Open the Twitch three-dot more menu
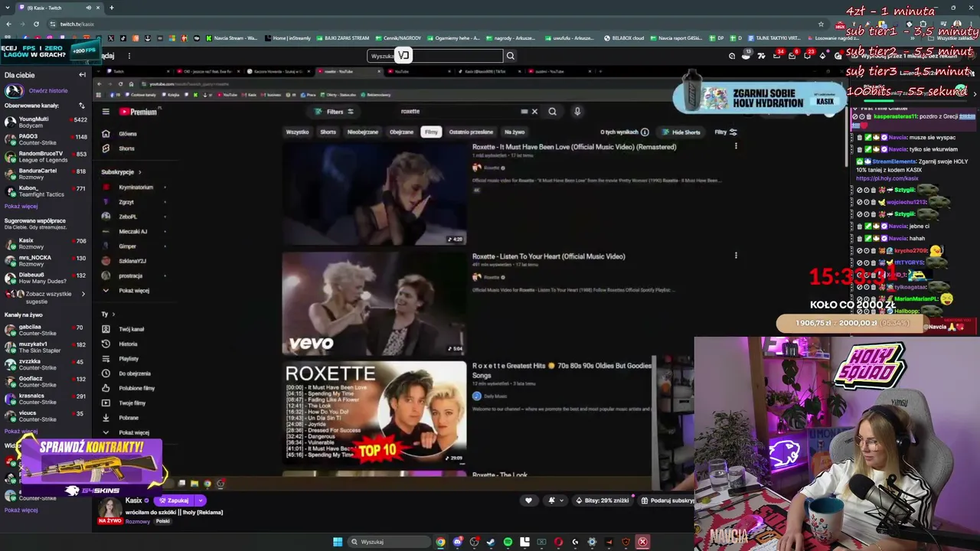Viewport: 980px width, 551px height. [x=129, y=56]
